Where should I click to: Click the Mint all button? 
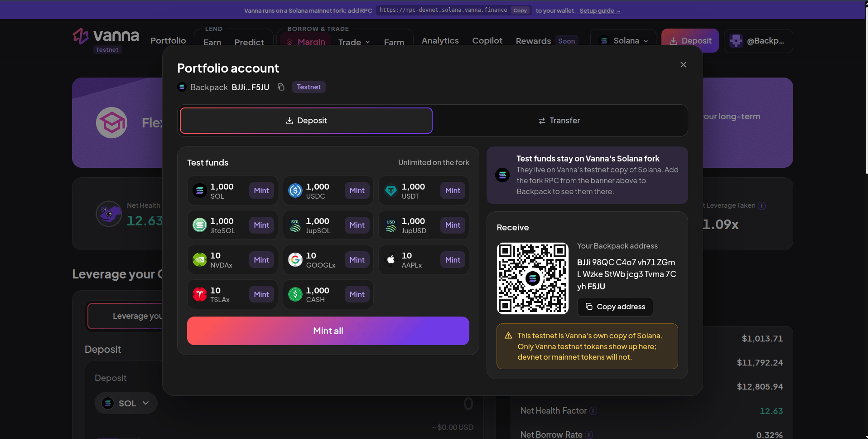coord(328,331)
